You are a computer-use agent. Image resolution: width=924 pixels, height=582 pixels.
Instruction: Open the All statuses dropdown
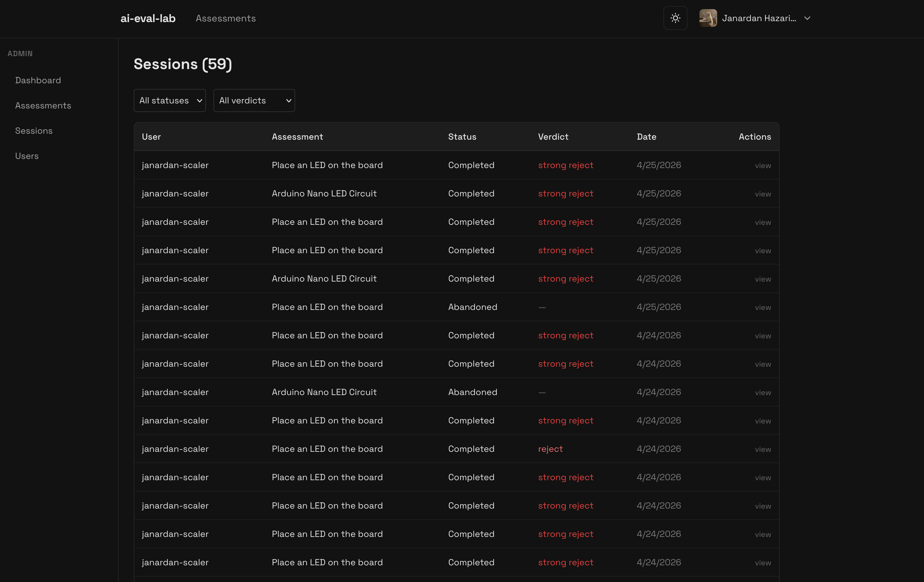point(170,101)
